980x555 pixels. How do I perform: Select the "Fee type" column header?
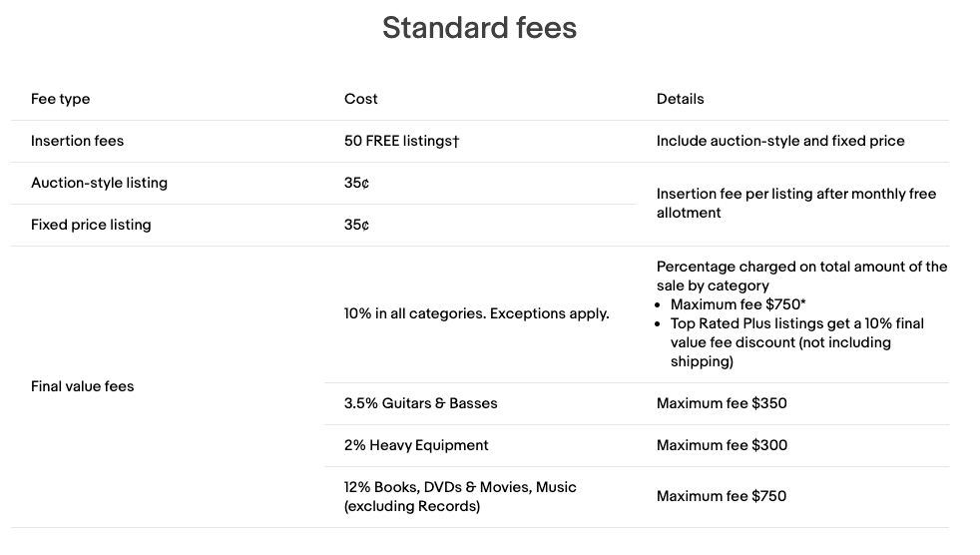pyautogui.click(x=60, y=99)
